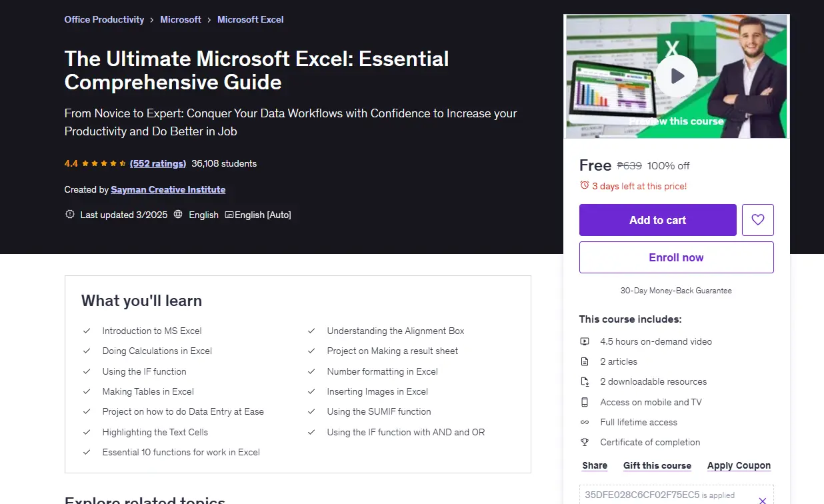Screen dimensions: 824x504
Task: Click checkmark beside Introduction to MS Excel
Action: [x=87, y=331]
